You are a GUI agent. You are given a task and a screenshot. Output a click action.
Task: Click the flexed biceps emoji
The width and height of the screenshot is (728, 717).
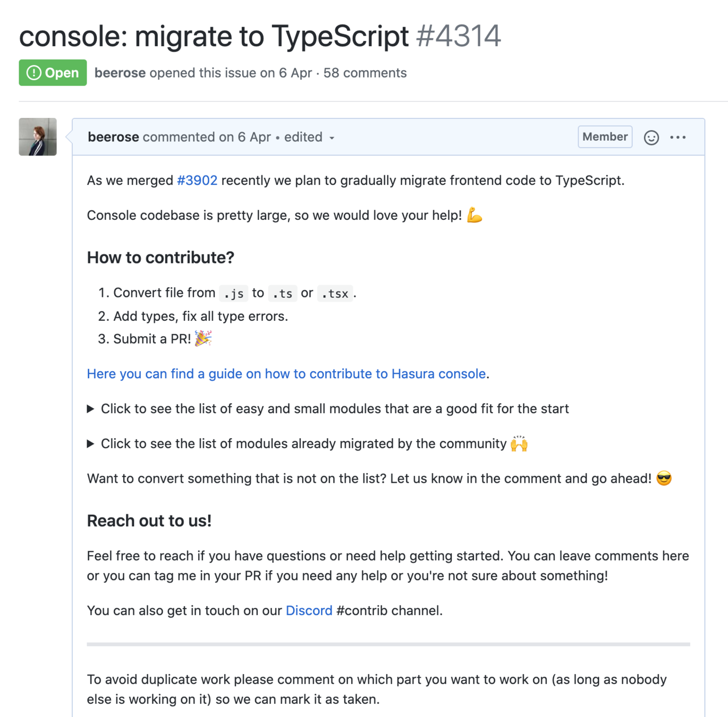tap(475, 215)
